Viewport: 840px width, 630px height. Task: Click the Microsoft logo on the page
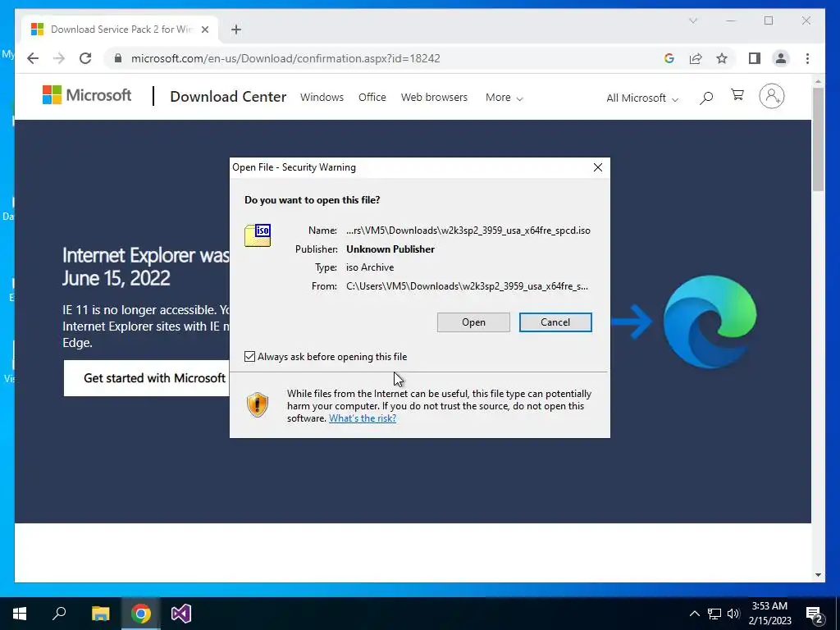pyautogui.click(x=87, y=95)
